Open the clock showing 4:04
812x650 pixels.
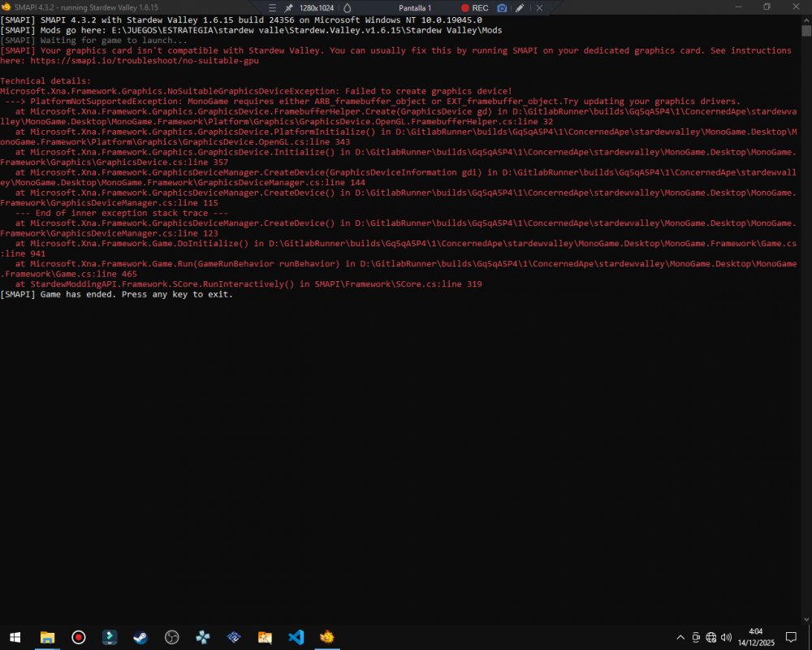click(755, 637)
